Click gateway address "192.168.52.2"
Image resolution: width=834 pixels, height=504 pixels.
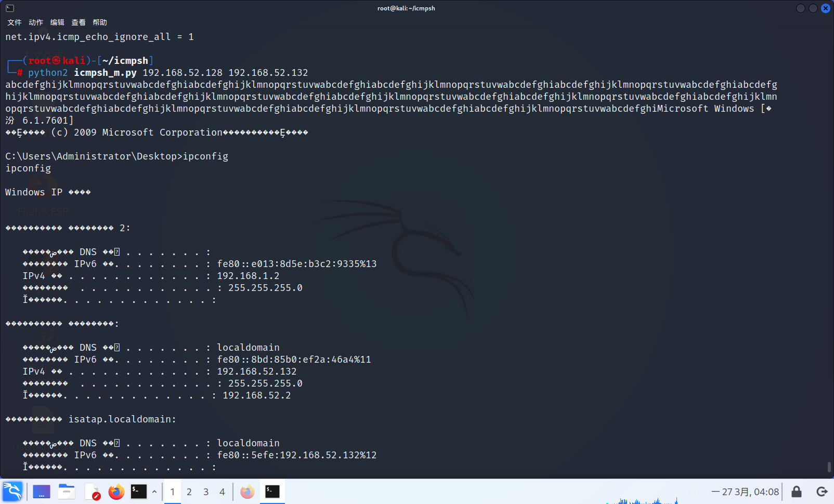coord(257,395)
